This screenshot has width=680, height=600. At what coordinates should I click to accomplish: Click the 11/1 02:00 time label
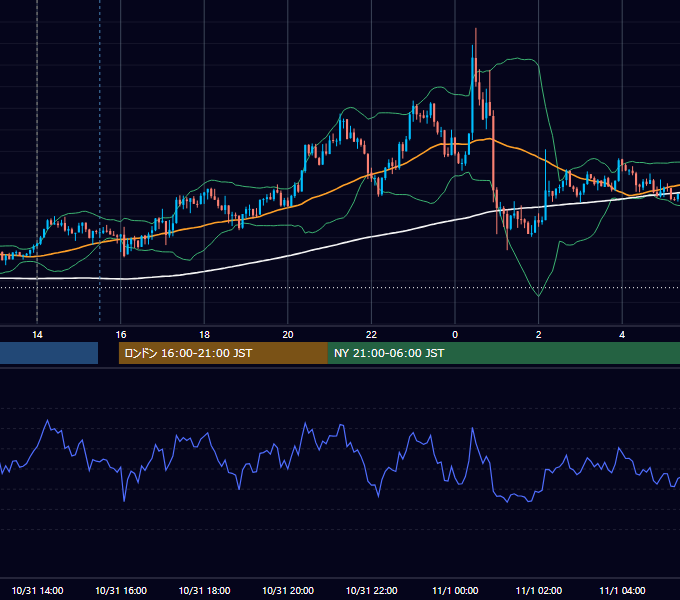[x=539, y=590]
